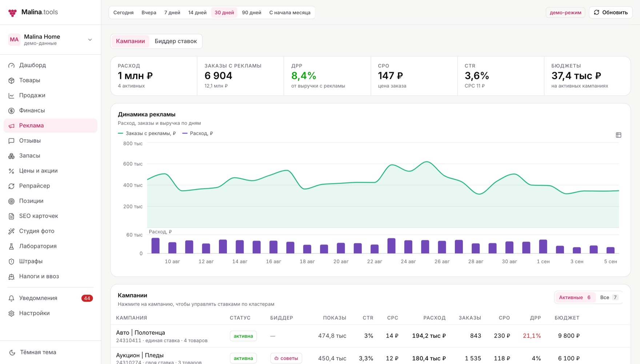Click the Отзывы speech bubble icon
Image resolution: width=640 pixels, height=364 pixels.
tap(12, 141)
